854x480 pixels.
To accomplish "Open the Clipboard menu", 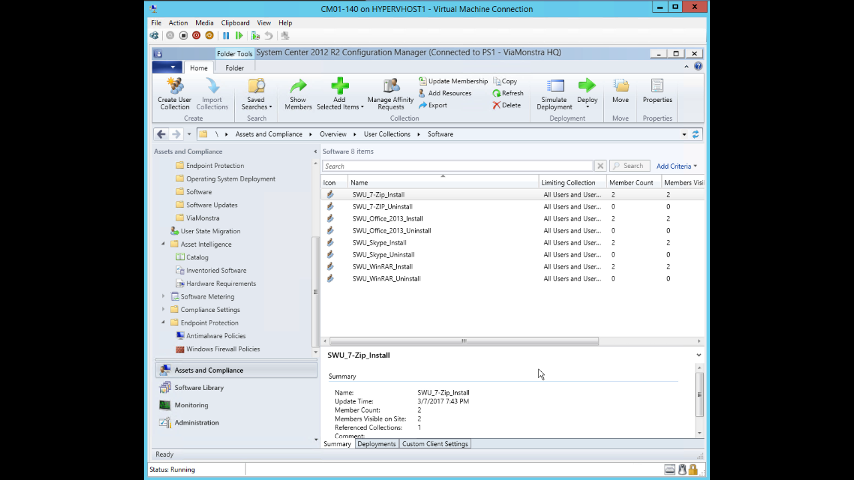I will [235, 22].
